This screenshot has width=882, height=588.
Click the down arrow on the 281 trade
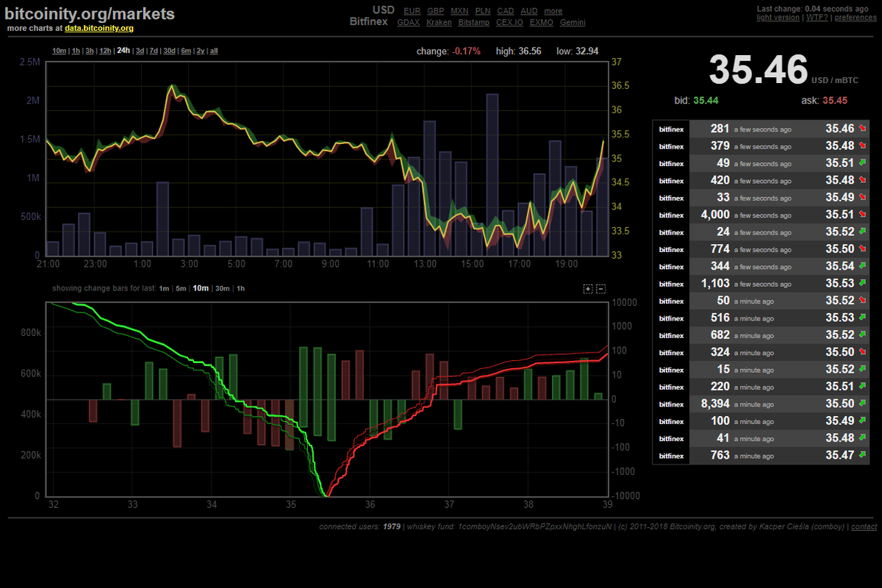pos(862,129)
